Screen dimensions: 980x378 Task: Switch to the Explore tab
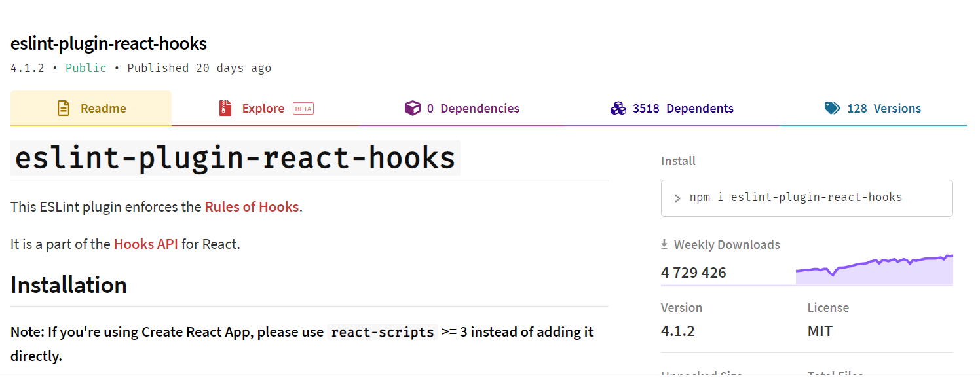pos(263,108)
